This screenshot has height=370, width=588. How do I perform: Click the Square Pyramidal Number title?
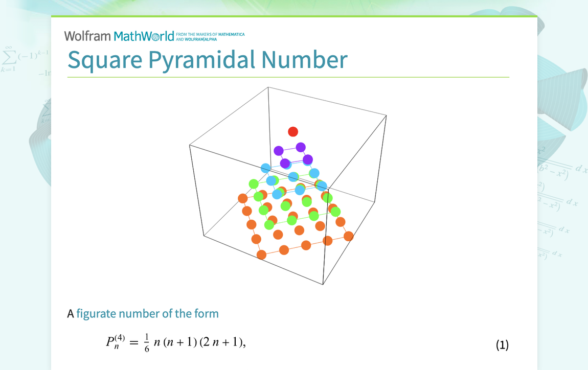[207, 60]
